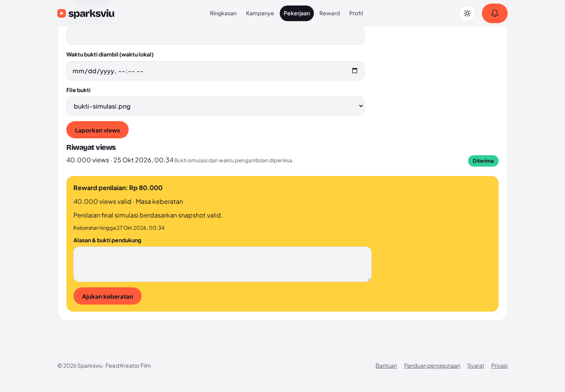
Task: Submit with the Ajukan keberatan button
Action: point(108,296)
